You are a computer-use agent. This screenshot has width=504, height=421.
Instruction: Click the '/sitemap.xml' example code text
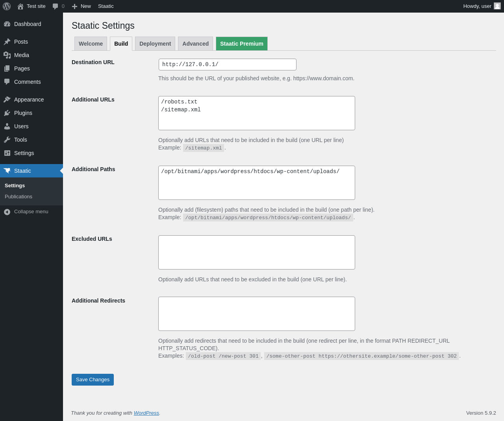(x=204, y=148)
